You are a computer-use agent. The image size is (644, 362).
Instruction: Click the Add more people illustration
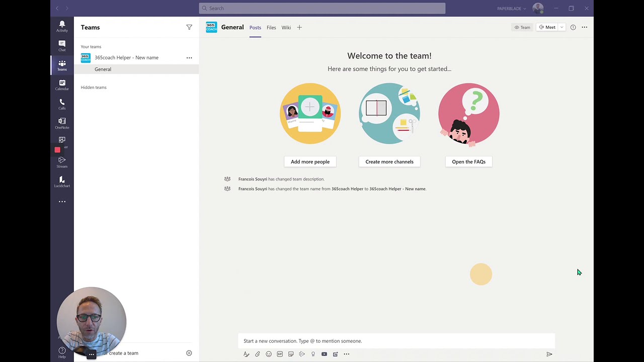click(310, 114)
